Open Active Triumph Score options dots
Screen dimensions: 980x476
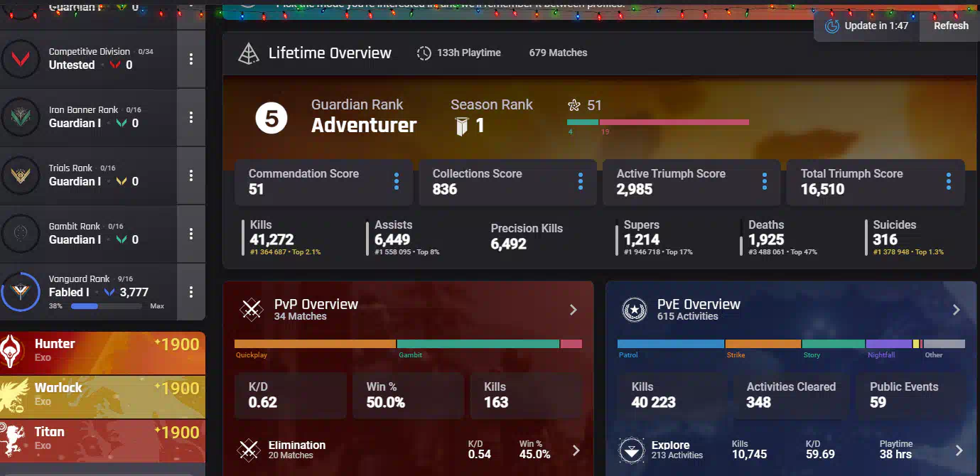pyautogui.click(x=765, y=182)
